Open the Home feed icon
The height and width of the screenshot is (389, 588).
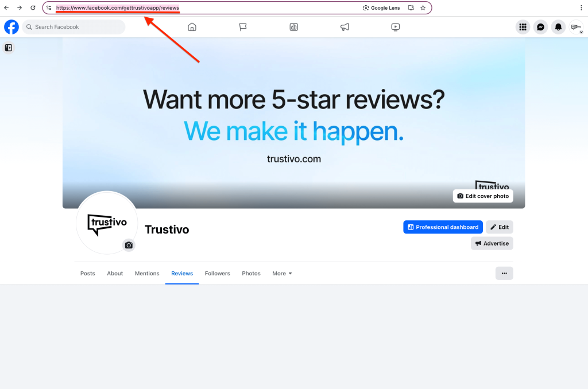pos(192,27)
